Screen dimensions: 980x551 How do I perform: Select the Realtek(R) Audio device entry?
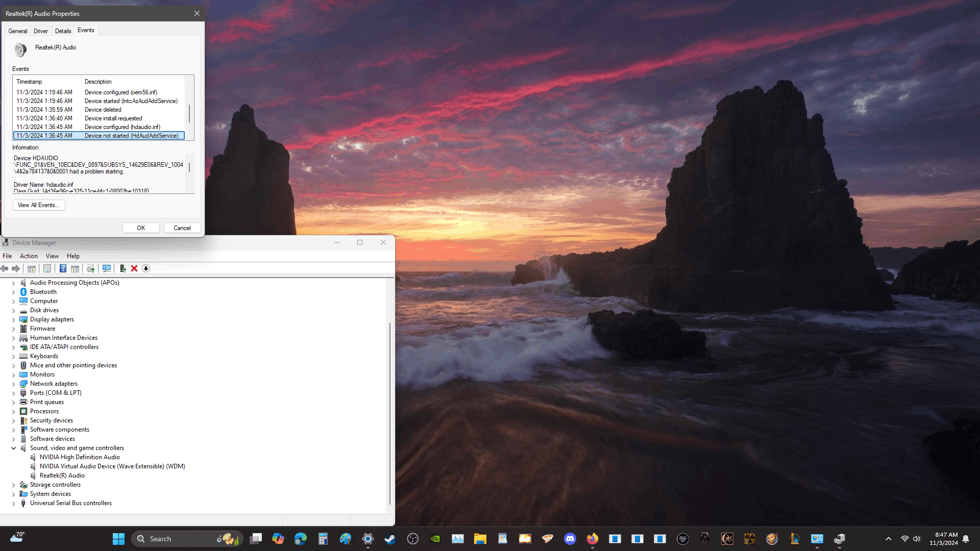[x=62, y=475]
